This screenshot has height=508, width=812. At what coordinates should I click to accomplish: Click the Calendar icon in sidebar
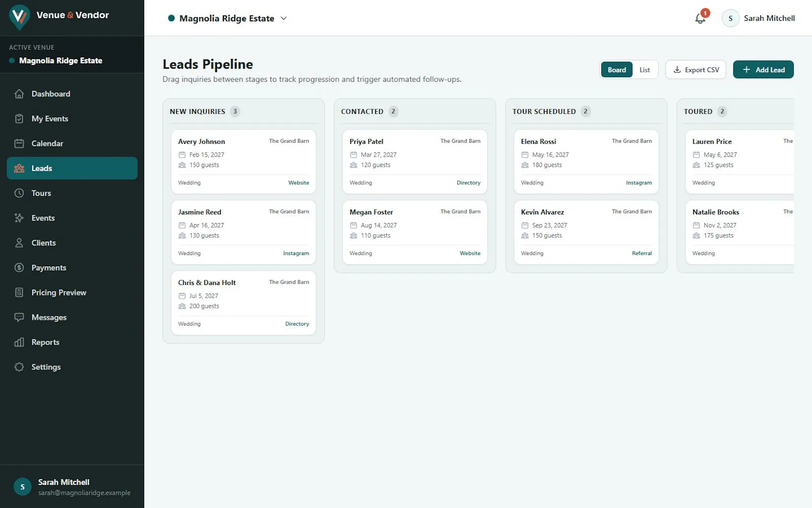point(19,144)
